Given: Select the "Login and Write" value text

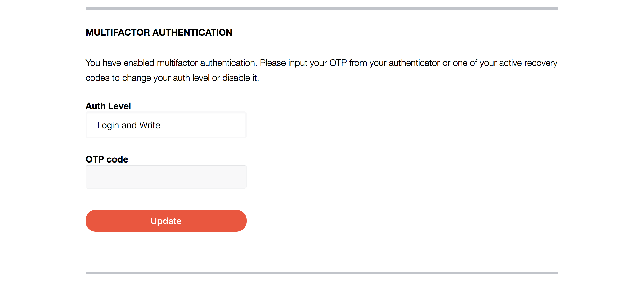Looking at the screenshot, I should click(x=129, y=125).
